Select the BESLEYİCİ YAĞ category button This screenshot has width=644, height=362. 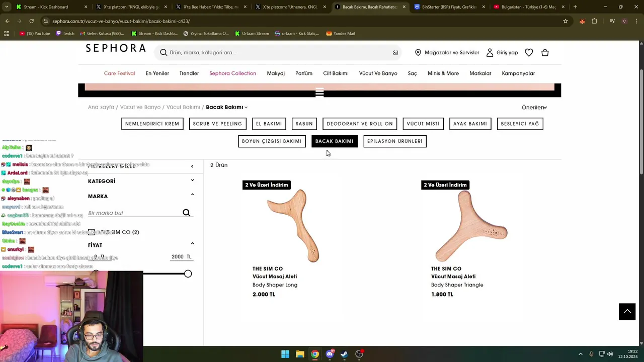point(520,124)
